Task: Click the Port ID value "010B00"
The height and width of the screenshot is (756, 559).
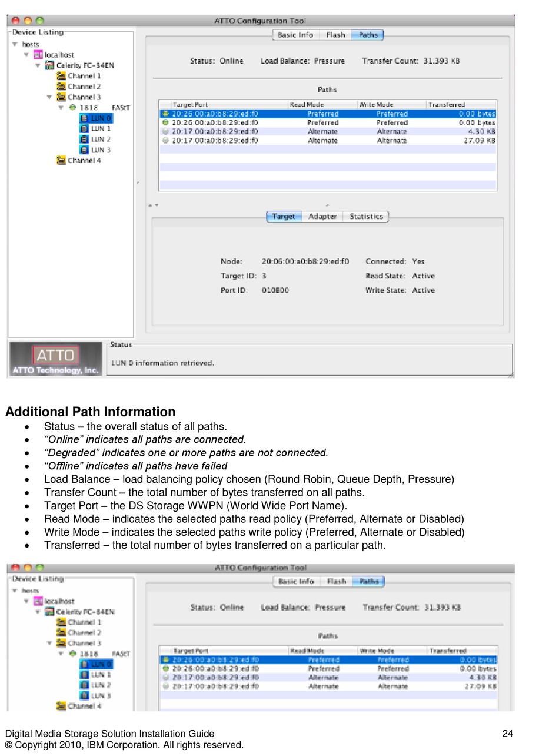Action: (275, 290)
